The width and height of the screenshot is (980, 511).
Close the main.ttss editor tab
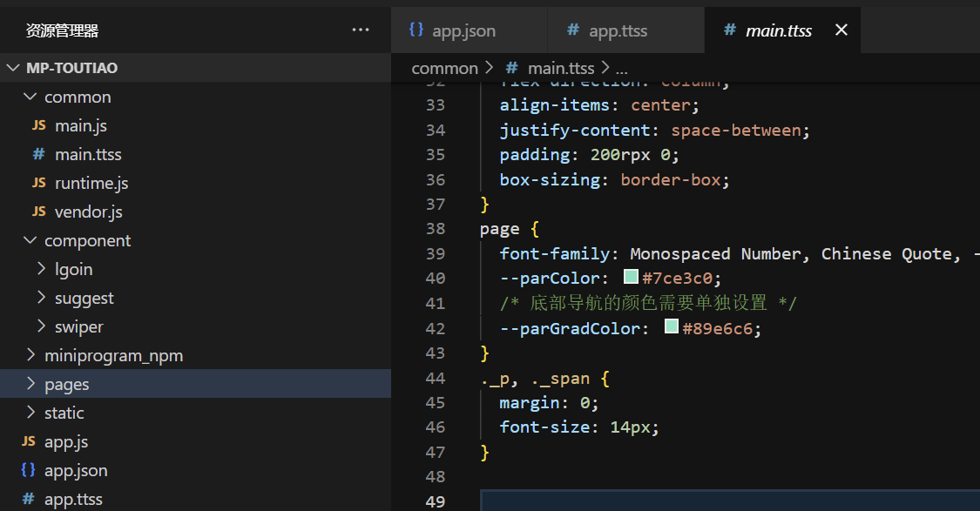point(841,30)
